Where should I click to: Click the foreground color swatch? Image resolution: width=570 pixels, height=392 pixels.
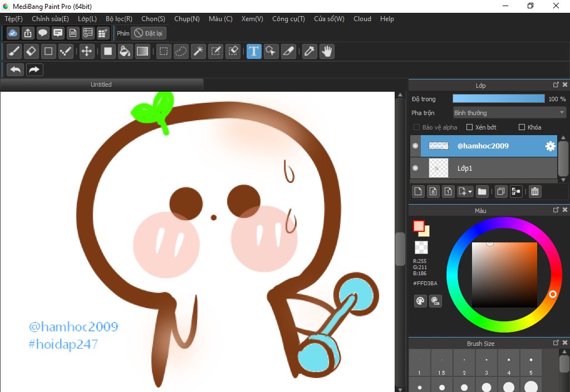[x=419, y=226]
